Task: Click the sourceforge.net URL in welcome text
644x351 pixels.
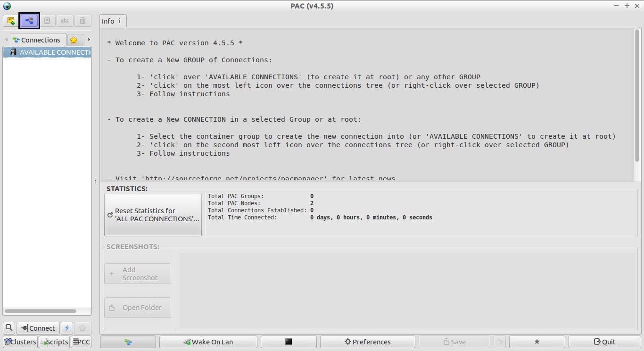Action: pos(236,179)
